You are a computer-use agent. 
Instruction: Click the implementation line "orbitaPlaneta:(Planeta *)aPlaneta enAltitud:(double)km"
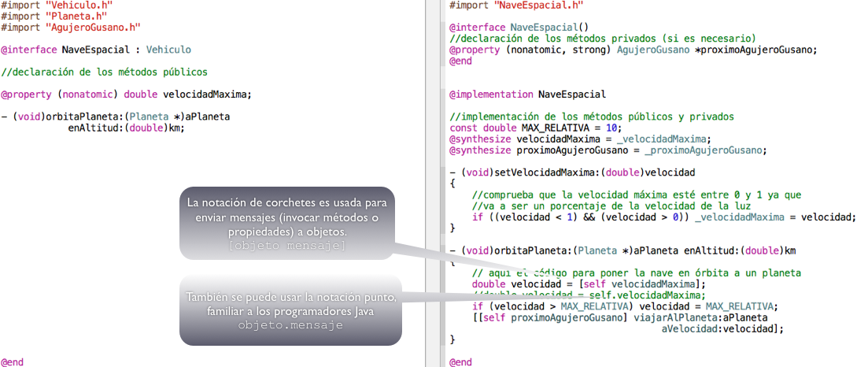pyautogui.click(x=622, y=250)
